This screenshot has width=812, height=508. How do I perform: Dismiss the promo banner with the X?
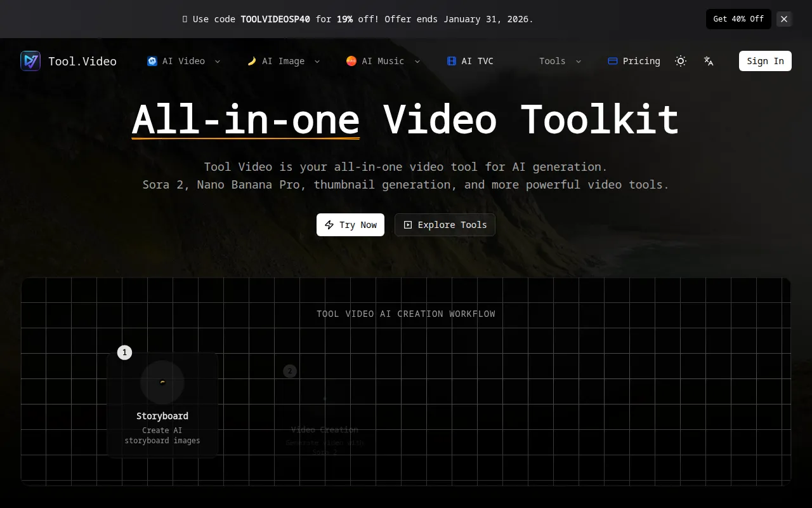[784, 19]
